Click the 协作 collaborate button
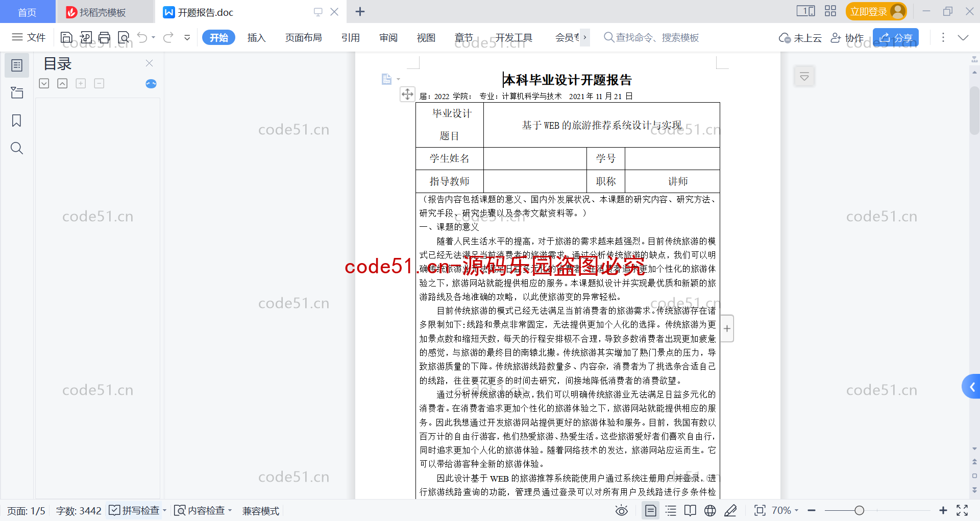The image size is (980, 521). [847, 37]
